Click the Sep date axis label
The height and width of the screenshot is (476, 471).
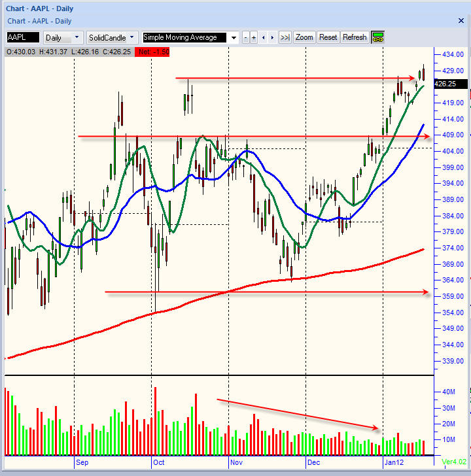click(x=82, y=462)
